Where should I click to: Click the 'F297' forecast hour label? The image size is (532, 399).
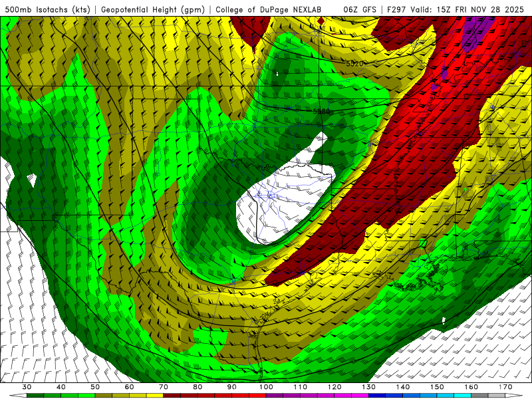point(396,9)
